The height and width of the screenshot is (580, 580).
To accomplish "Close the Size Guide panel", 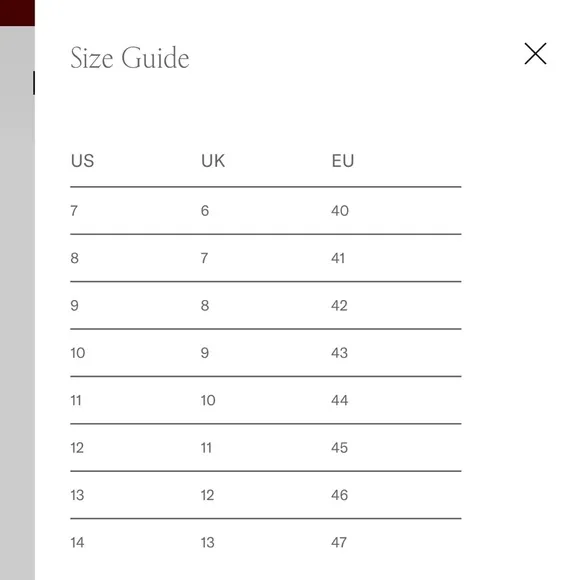I will (535, 54).
